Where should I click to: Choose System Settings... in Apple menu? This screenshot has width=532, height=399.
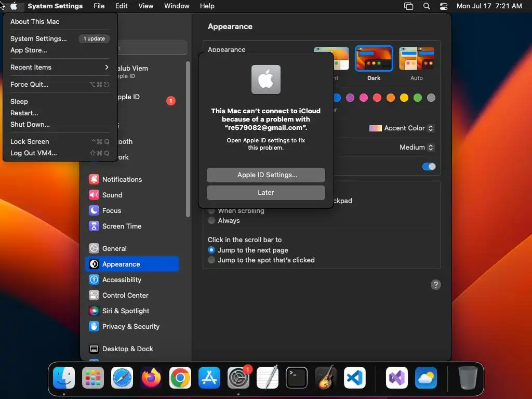[60, 38]
